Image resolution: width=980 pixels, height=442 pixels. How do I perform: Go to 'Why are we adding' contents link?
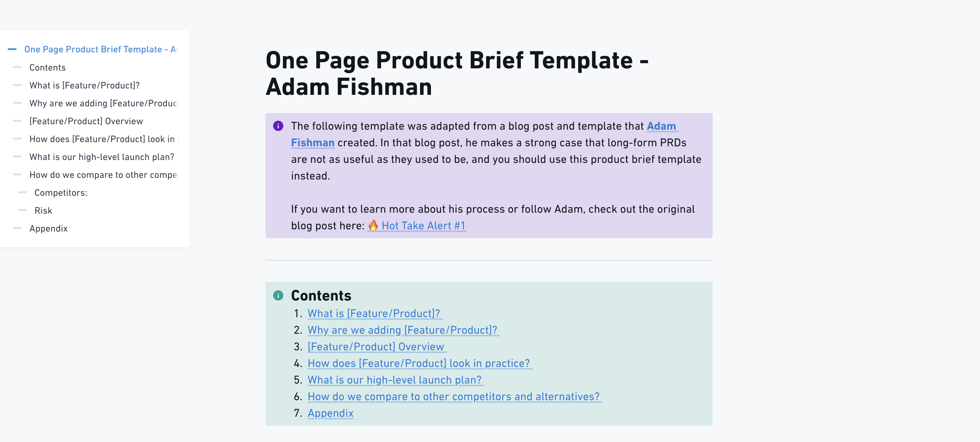coord(402,330)
